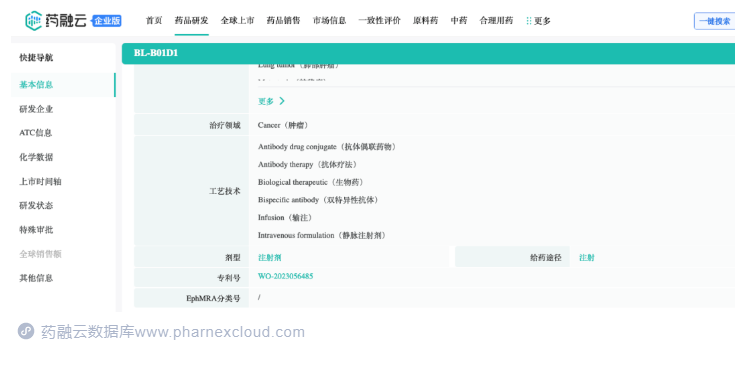
Task: Click the 专利号 label cell
Action: [x=191, y=278]
